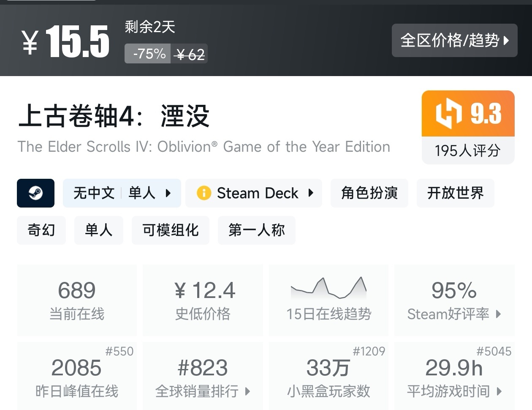Select the 角色扮演 tag
The height and width of the screenshot is (410, 532).
click(369, 193)
